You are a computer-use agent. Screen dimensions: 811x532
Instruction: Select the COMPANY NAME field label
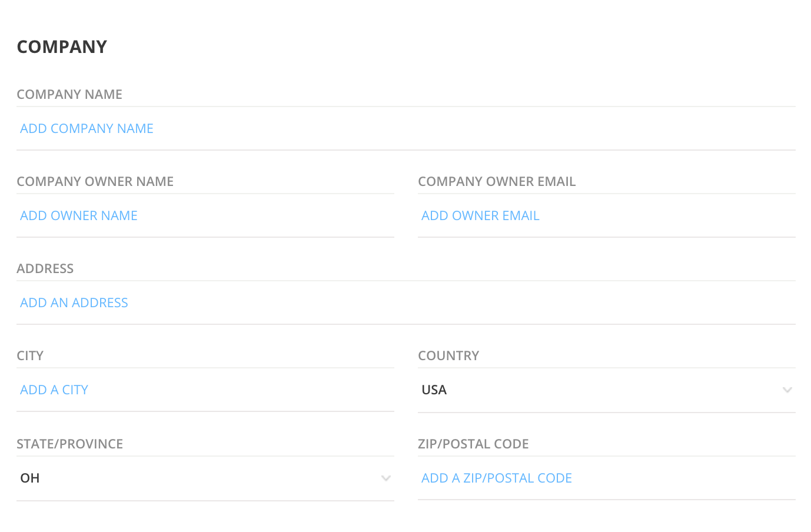click(69, 94)
